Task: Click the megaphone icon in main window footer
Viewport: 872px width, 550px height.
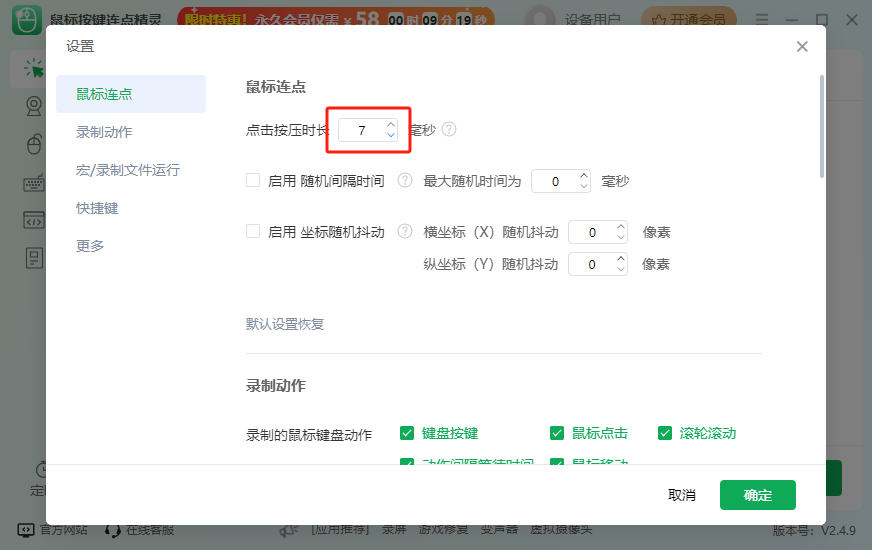Action: [x=289, y=531]
